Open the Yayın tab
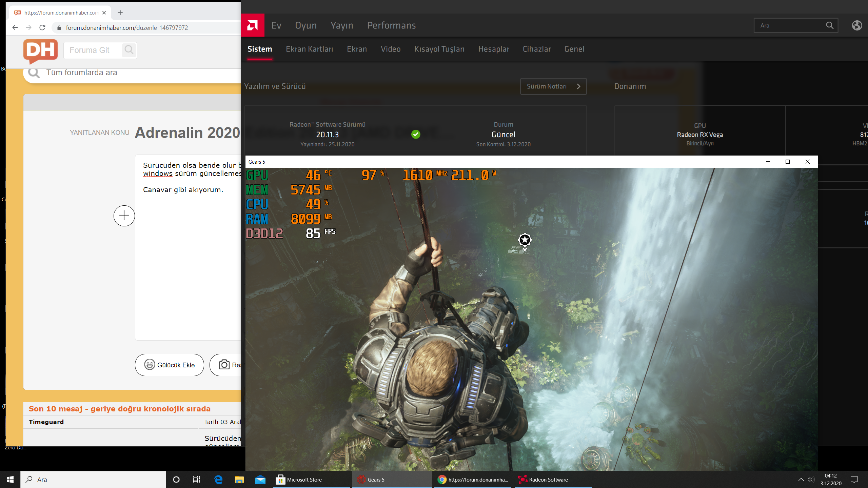 [x=342, y=25]
